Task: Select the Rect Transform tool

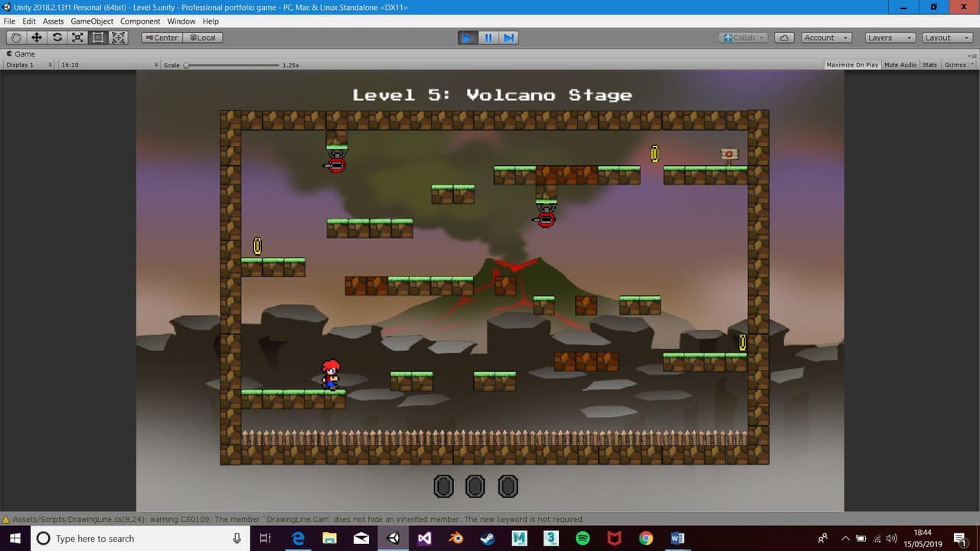Action: tap(98, 37)
